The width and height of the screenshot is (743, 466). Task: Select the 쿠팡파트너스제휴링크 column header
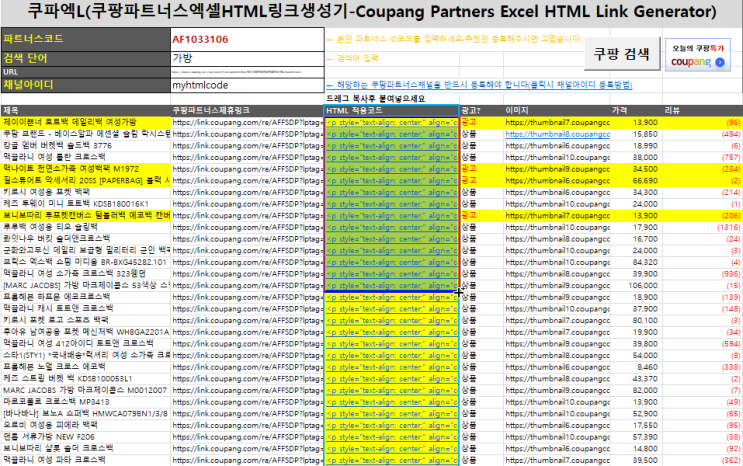(x=247, y=110)
